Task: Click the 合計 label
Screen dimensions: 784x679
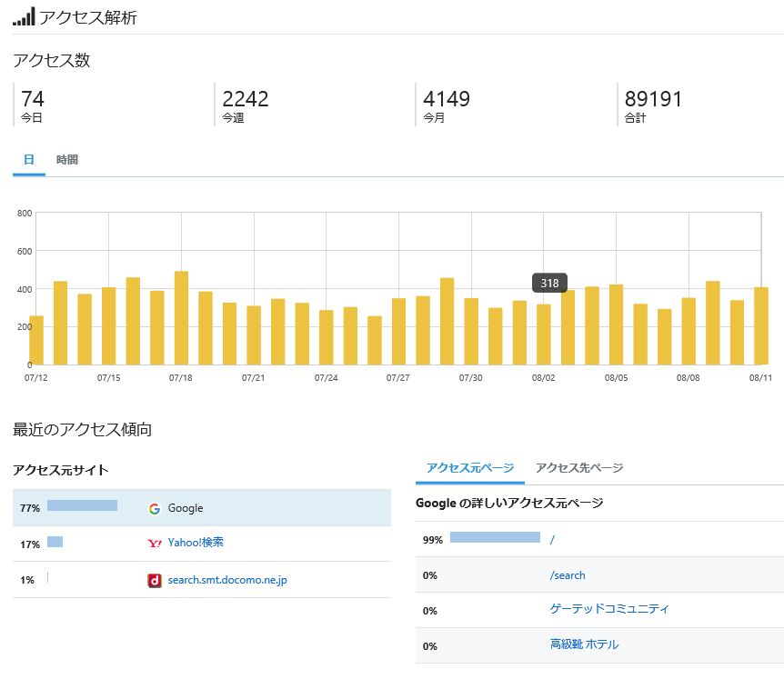Action: coord(636,118)
